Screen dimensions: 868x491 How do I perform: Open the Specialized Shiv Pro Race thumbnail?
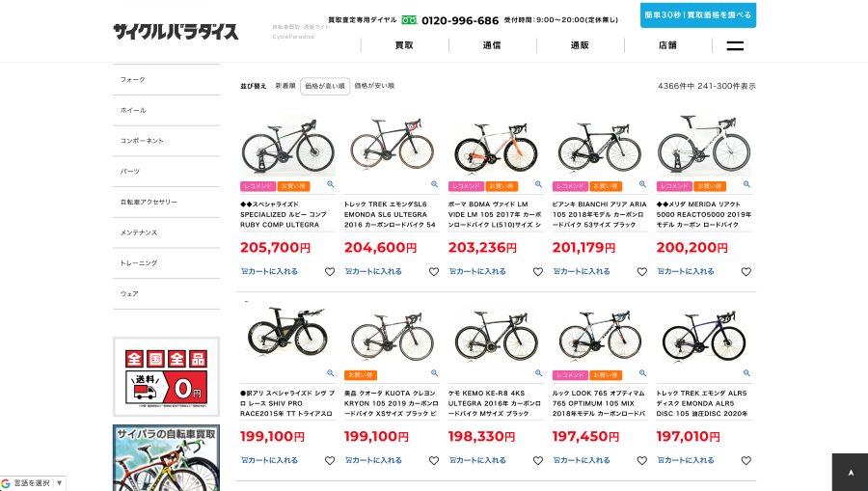click(287, 332)
